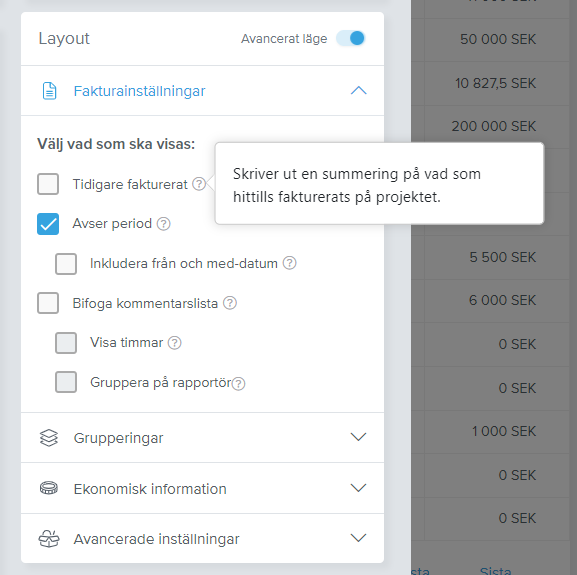Click help icon beside Avser period
The width and height of the screenshot is (577, 575).
point(164,224)
